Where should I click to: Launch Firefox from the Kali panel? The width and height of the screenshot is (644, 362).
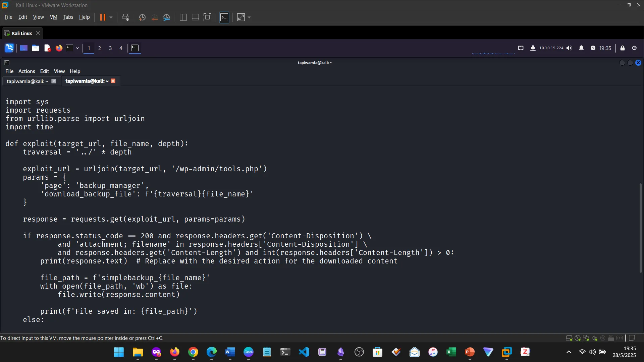coord(59,48)
